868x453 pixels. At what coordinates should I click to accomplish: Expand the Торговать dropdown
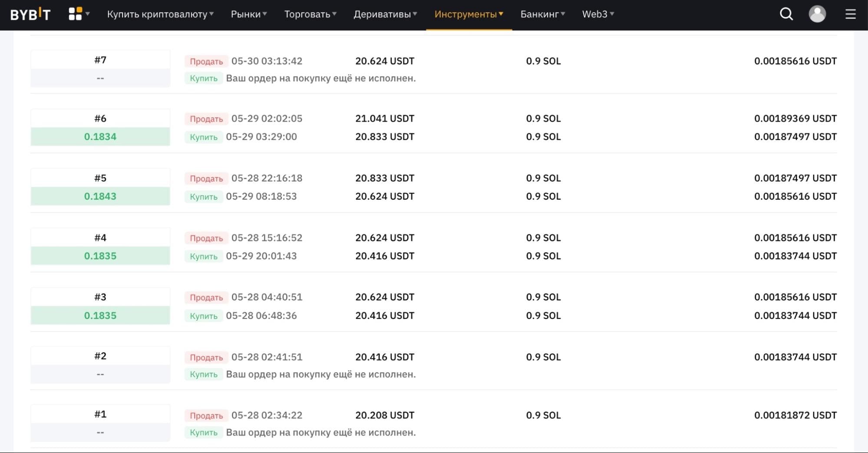310,14
